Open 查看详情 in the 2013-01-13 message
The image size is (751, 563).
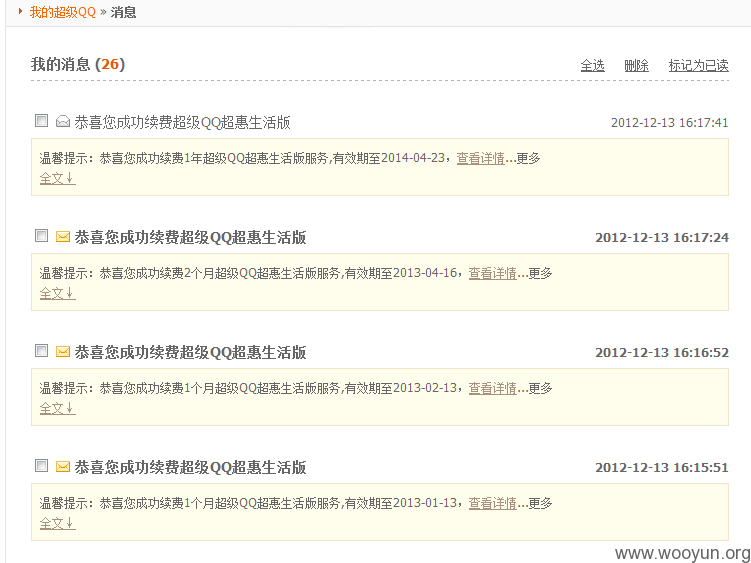(492, 503)
